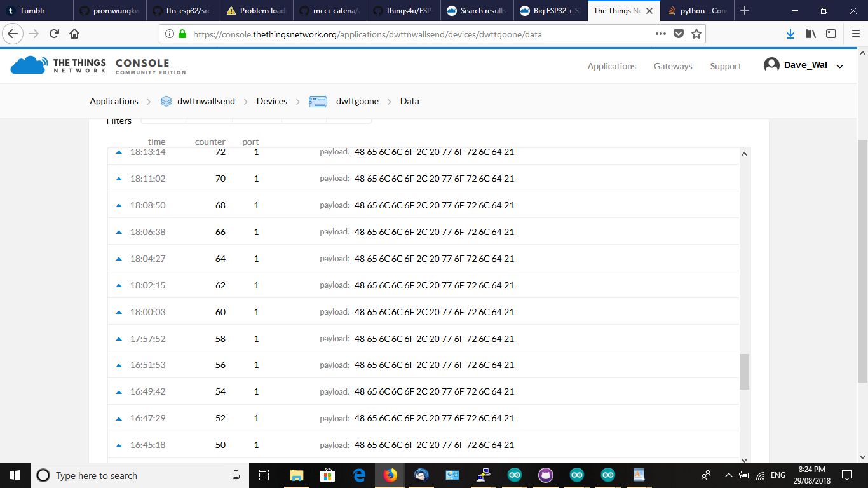Open File Explorer from the taskbar
Viewport: 868px width, 488px height.
pos(296,475)
